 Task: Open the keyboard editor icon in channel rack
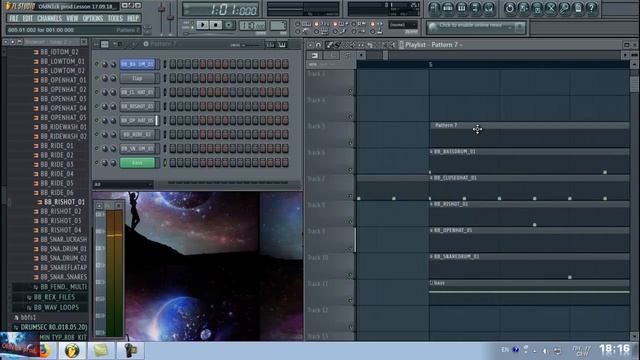pyautogui.click(x=282, y=44)
